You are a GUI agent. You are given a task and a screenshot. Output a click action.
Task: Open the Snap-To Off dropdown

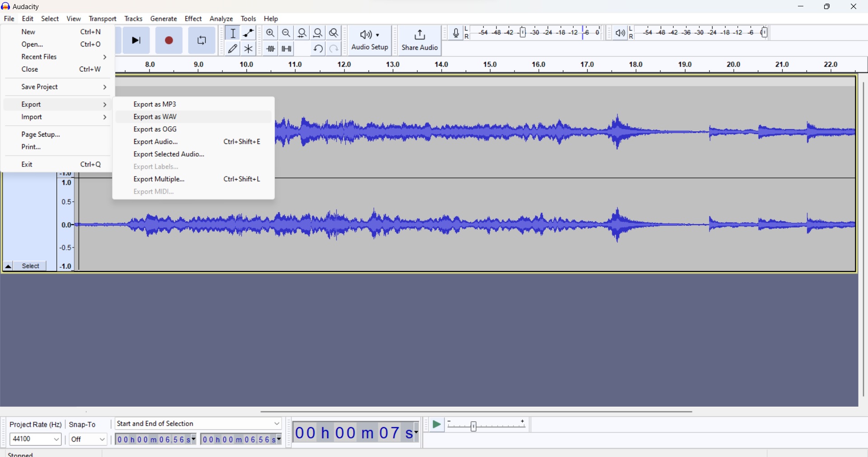(88, 440)
